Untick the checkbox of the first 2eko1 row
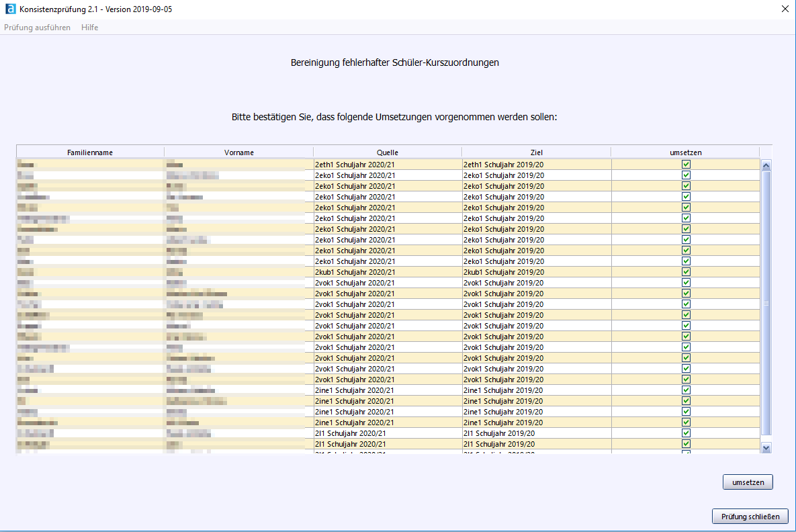Screen dimensions: 796x532 coord(686,175)
